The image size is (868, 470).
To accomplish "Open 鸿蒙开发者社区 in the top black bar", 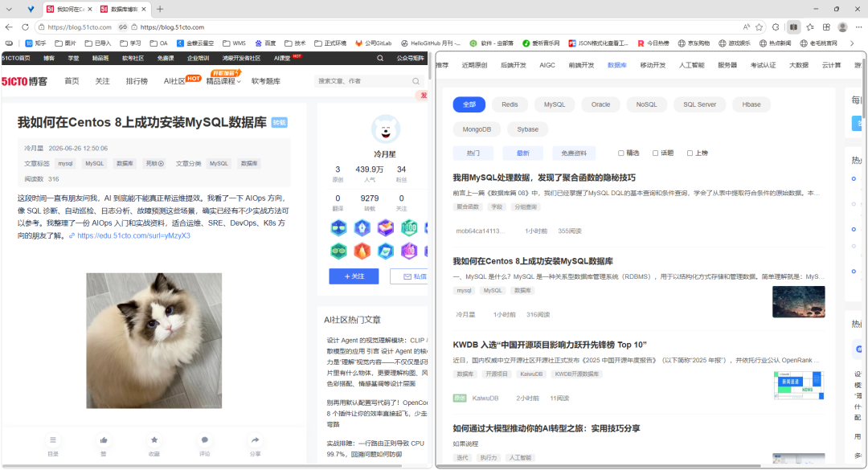I will coord(241,58).
